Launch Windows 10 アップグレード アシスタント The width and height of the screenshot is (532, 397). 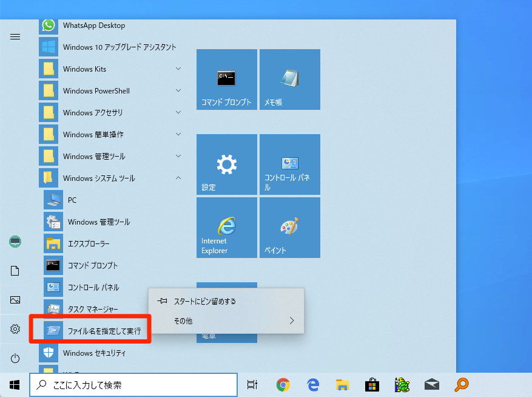coord(111,47)
